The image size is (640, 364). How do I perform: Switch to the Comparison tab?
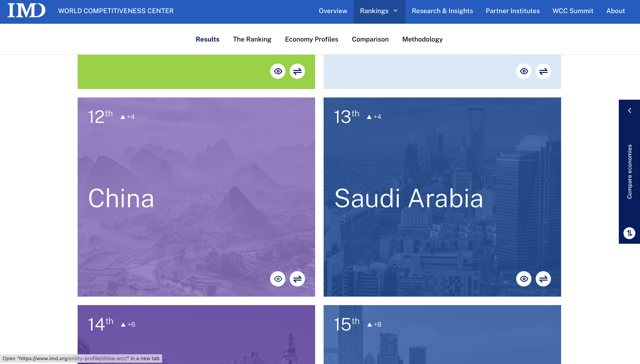pyautogui.click(x=370, y=39)
